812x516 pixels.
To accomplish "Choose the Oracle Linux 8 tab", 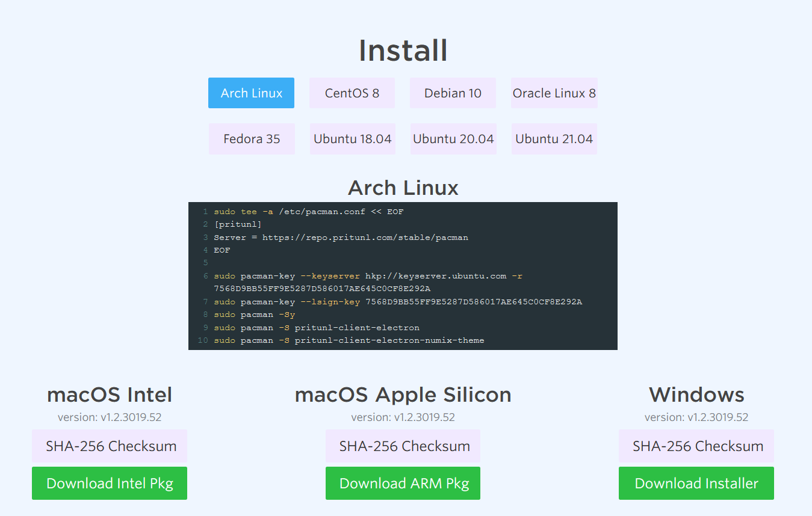I will 554,93.
